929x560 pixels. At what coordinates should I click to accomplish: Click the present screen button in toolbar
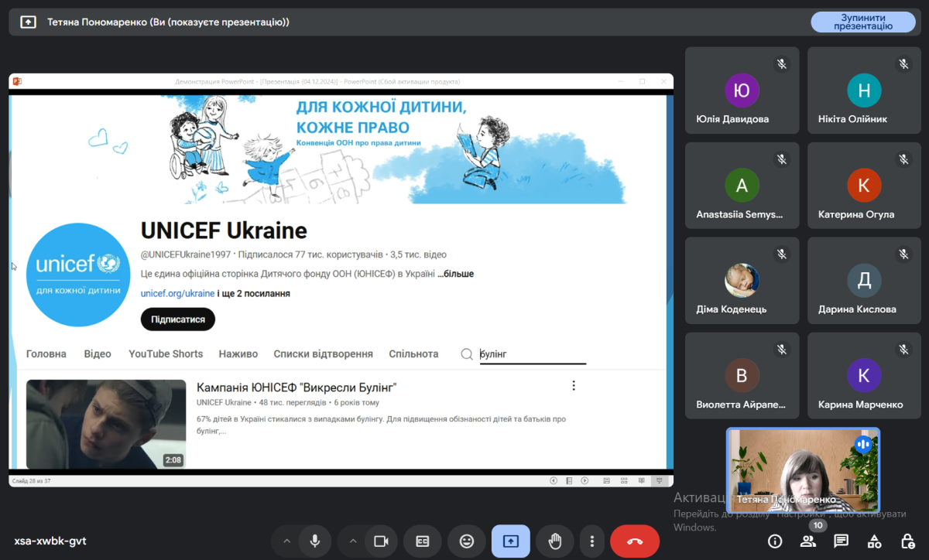511,541
